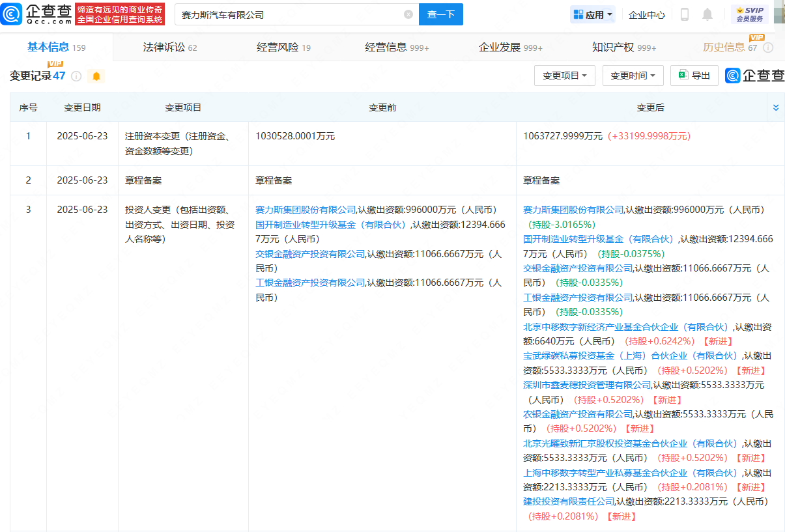Switch to the 历史信息 tab
The width and height of the screenshot is (785, 532).
tap(730, 47)
